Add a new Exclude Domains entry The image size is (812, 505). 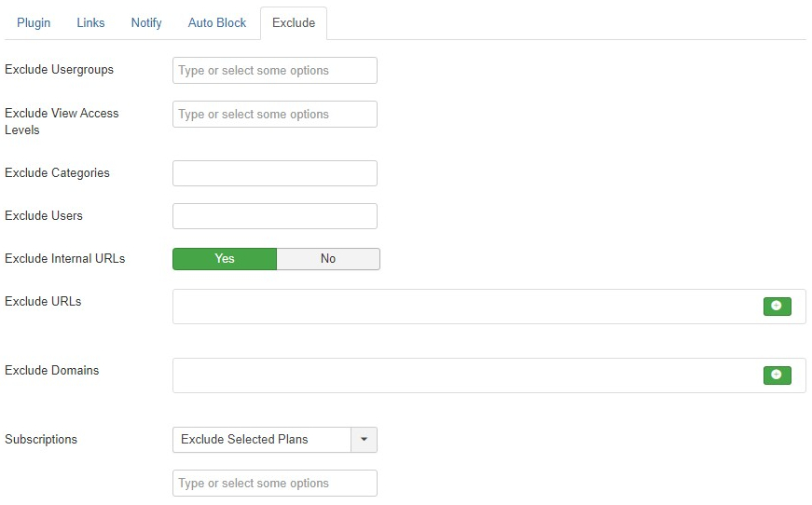pyautogui.click(x=777, y=375)
